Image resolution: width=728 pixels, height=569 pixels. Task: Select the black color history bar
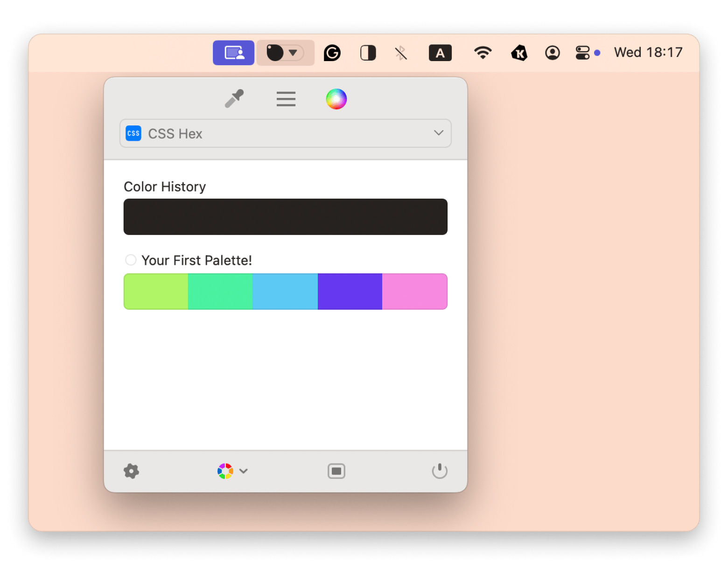click(285, 217)
